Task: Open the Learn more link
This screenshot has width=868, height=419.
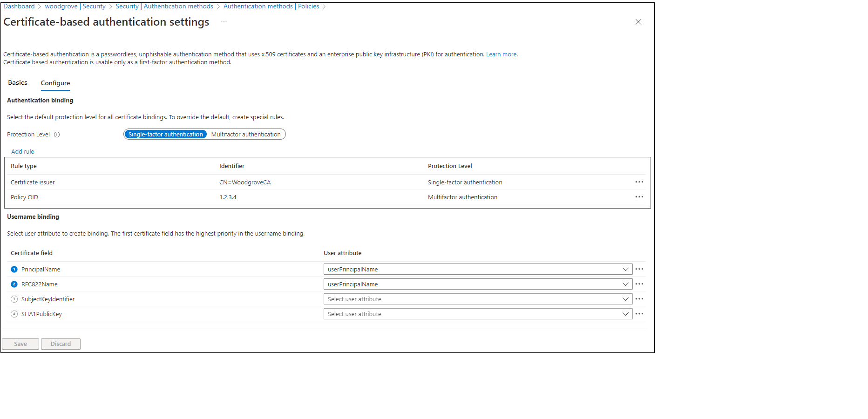Action: coord(501,54)
